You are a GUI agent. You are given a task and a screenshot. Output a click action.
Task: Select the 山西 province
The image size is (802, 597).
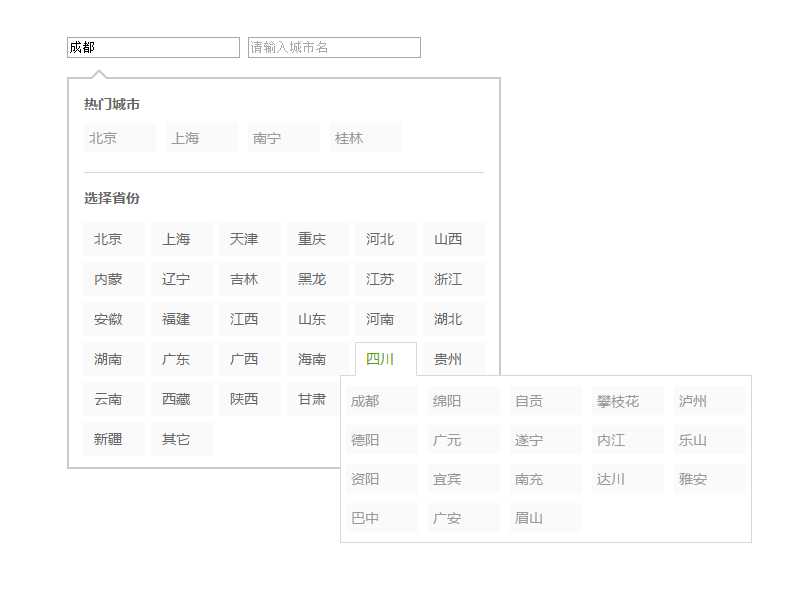454,239
